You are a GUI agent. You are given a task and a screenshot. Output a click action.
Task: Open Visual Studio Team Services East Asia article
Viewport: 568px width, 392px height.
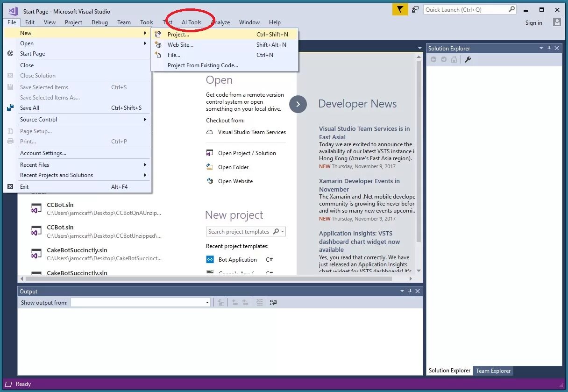(364, 133)
